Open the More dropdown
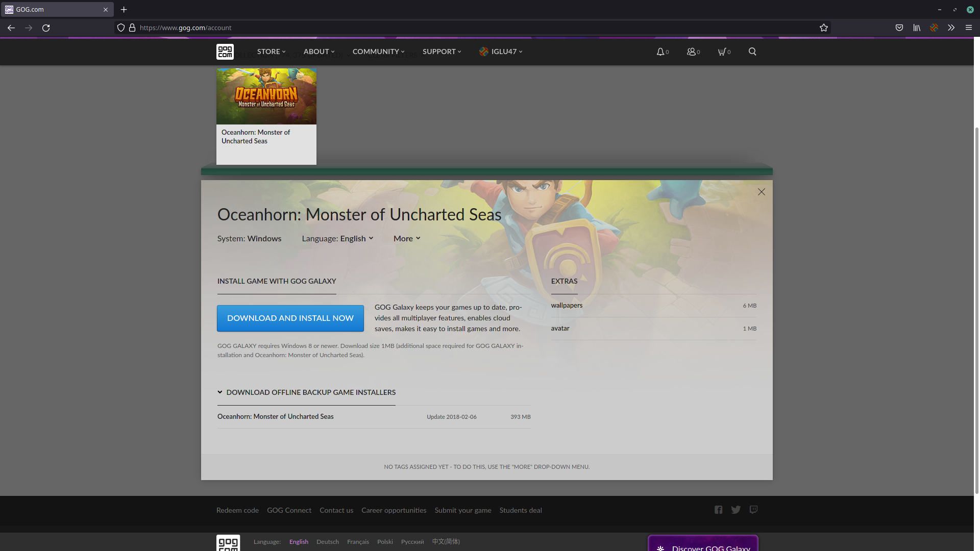Viewport: 980px width, 551px height. [407, 238]
